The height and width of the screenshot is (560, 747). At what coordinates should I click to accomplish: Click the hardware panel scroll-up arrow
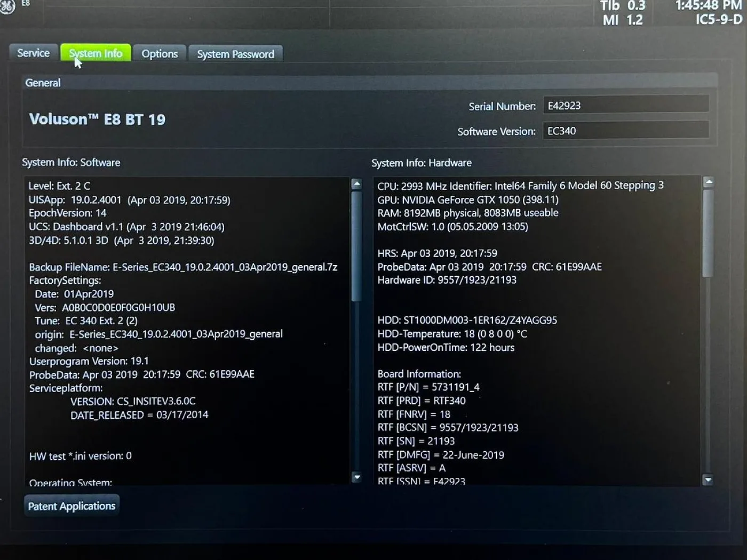(x=709, y=182)
